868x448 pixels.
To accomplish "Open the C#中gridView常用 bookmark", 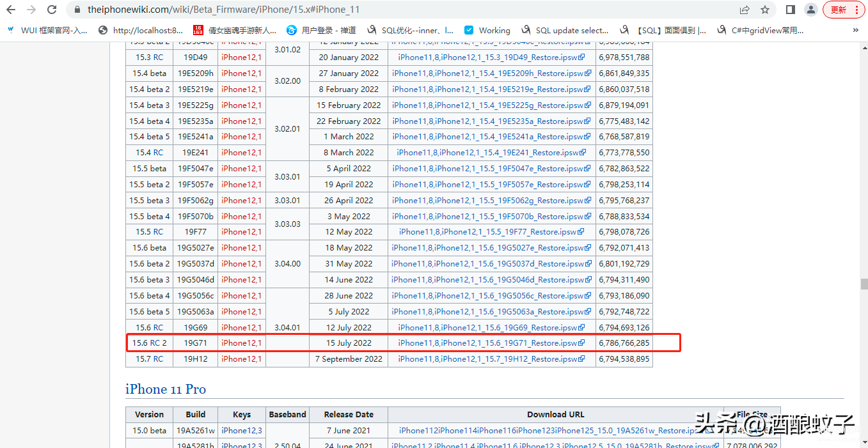I will coord(760,30).
